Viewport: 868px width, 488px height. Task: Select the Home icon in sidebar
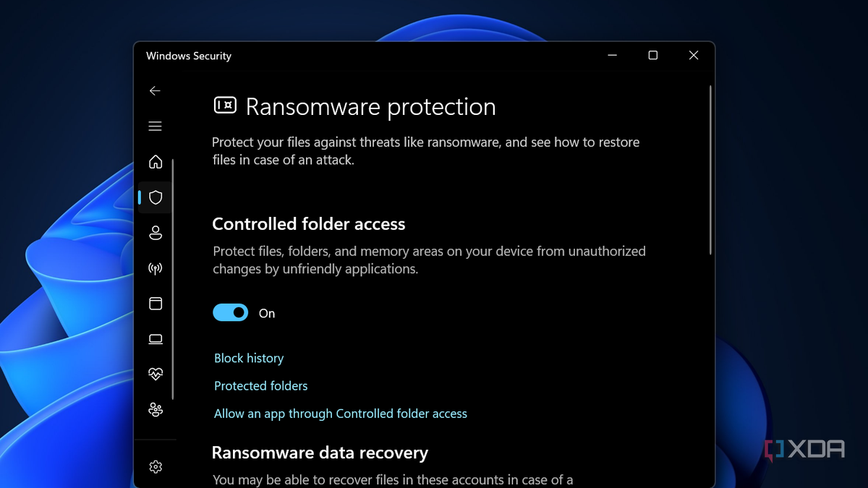click(x=155, y=162)
